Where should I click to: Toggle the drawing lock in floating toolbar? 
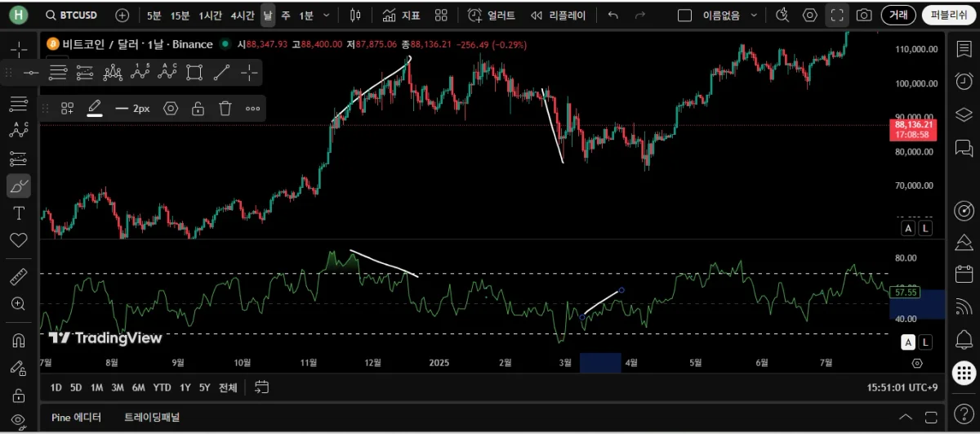[x=198, y=109]
